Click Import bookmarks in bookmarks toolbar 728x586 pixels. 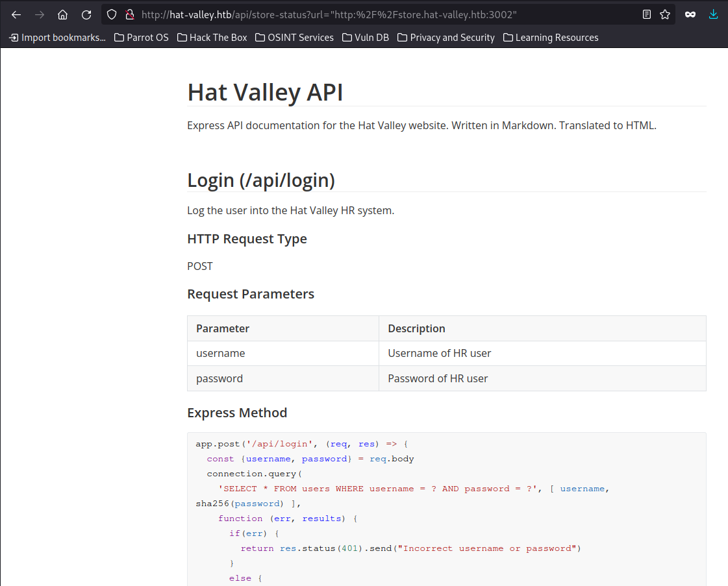point(57,38)
